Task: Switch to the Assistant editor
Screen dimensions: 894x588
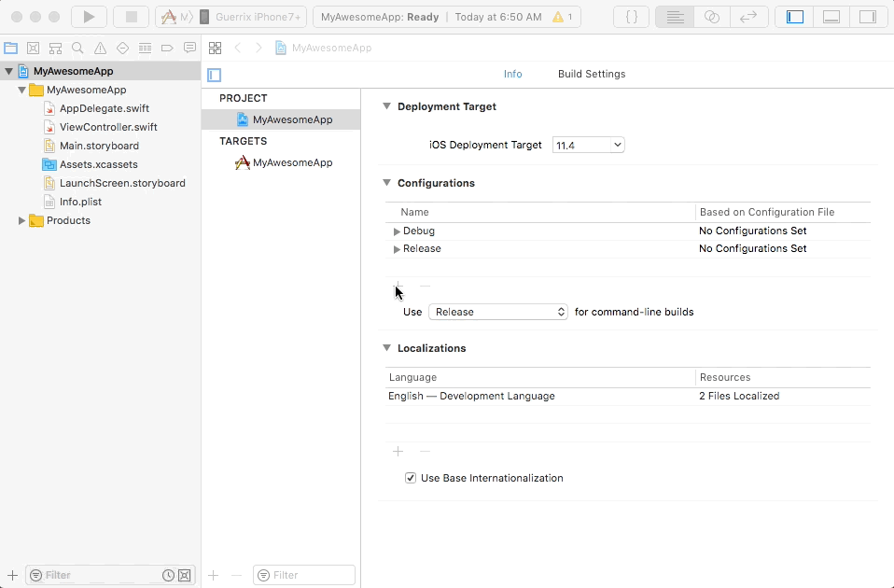Action: 711,17
